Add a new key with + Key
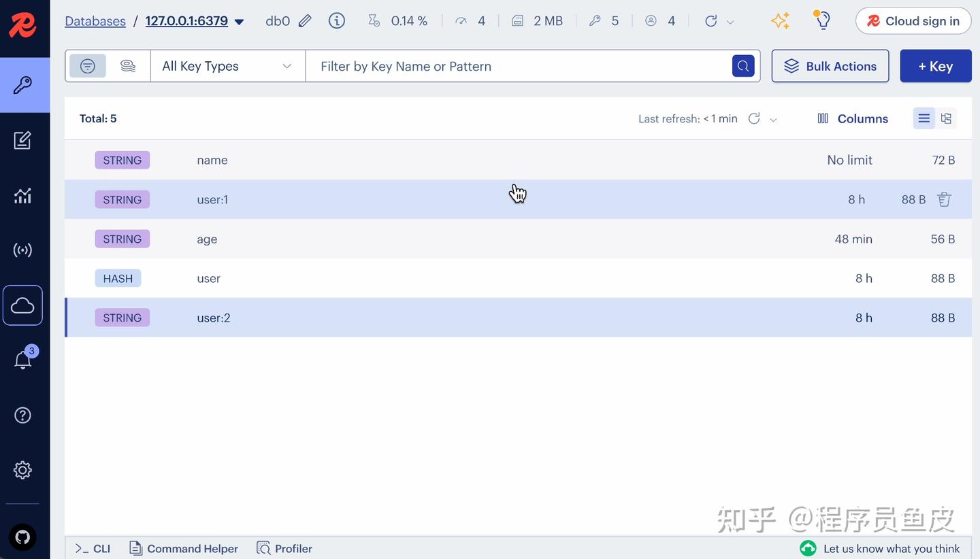The image size is (980, 559). tap(936, 66)
